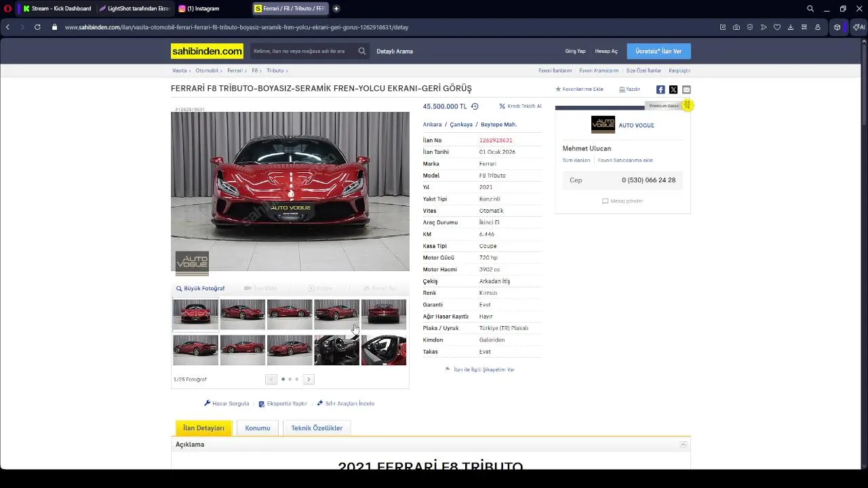Open browser downloads icon

(791, 27)
